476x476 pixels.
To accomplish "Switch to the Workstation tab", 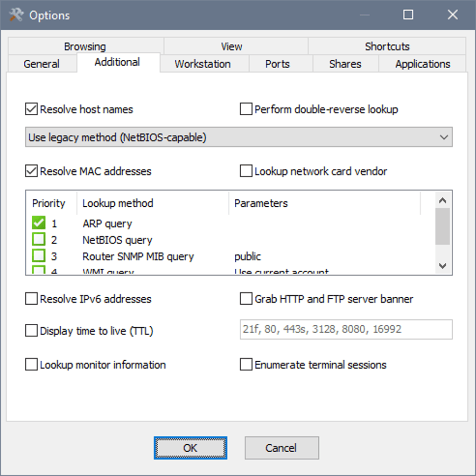I will (x=203, y=64).
